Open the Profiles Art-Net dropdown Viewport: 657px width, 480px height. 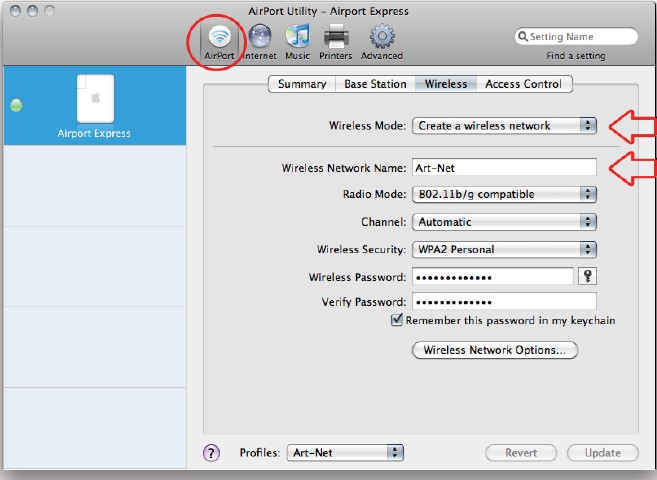click(x=345, y=453)
